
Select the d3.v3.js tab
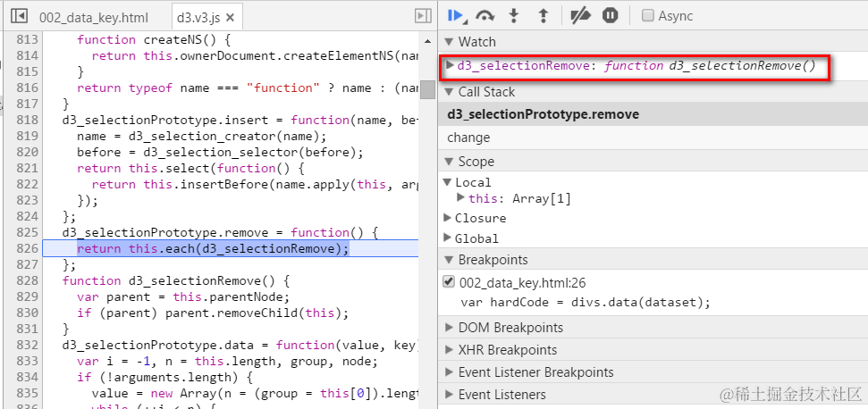coord(198,18)
